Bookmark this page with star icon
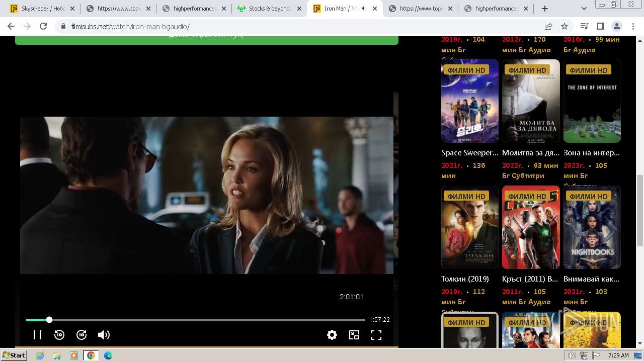This screenshot has width=644, height=362. [565, 26]
